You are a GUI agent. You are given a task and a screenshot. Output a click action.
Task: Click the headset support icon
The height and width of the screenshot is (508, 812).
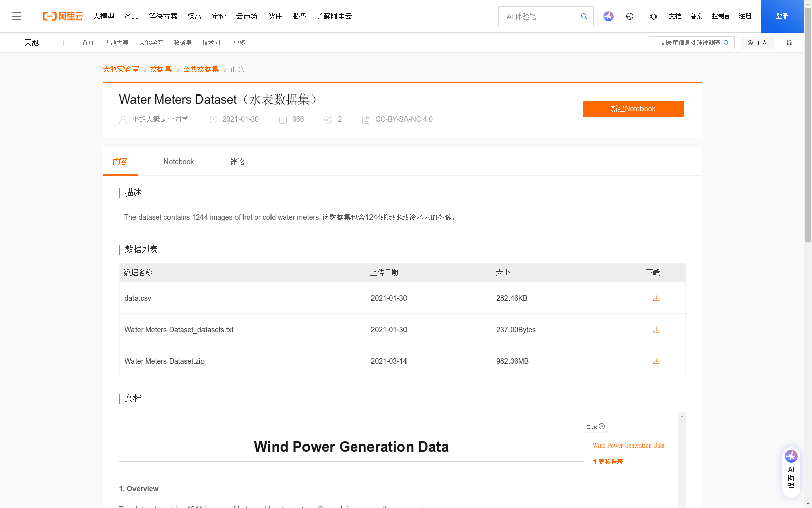653,16
